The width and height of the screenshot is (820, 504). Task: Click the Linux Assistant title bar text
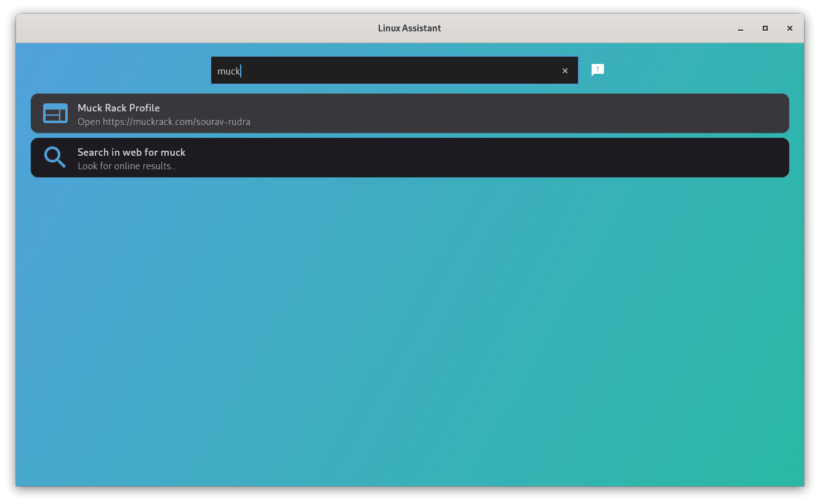409,28
